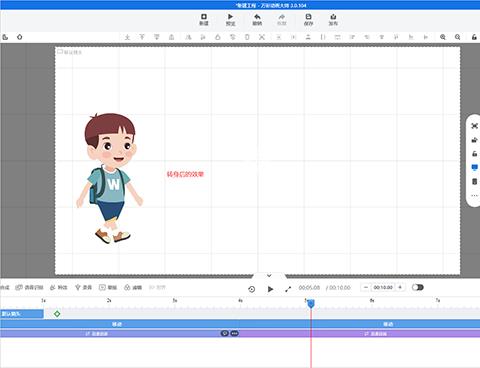Viewport: 480px width, 368px height.
Task: Click the blue playhead marker at 5s
Action: point(311,304)
